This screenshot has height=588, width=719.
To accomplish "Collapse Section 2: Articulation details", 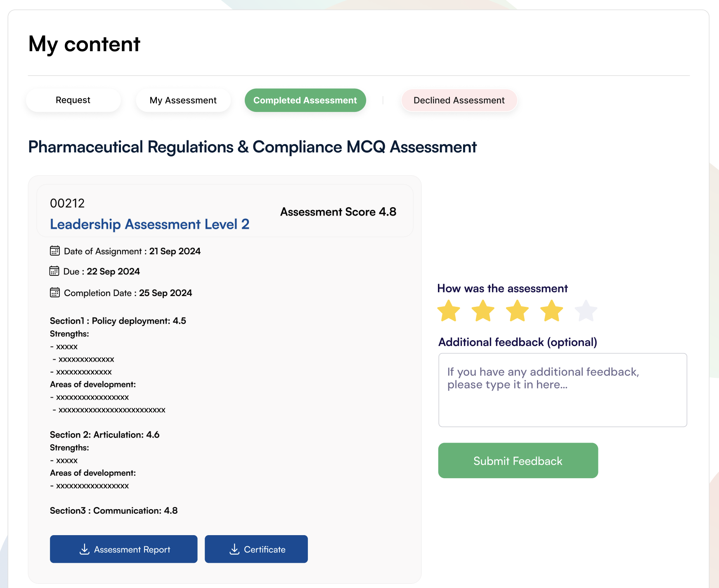I will coord(104,434).
